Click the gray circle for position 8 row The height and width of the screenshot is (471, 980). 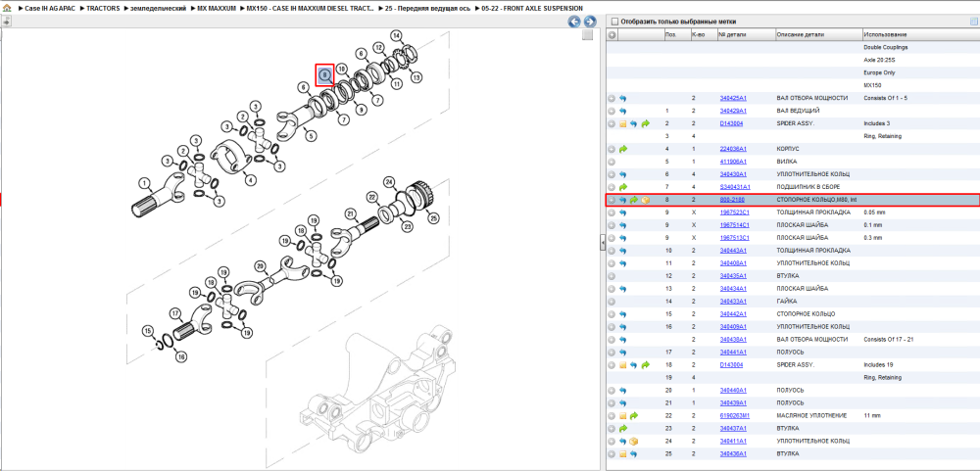[x=612, y=200]
